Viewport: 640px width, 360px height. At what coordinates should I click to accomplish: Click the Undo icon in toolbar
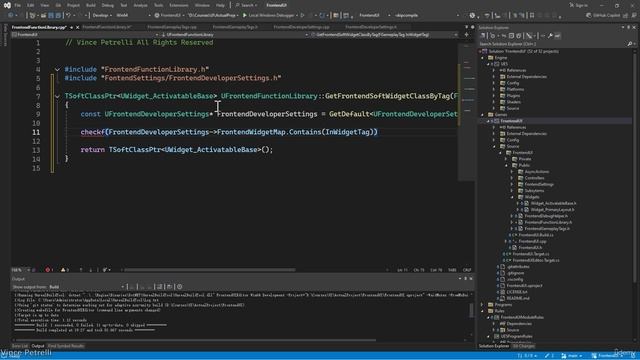pyautogui.click(x=69, y=16)
